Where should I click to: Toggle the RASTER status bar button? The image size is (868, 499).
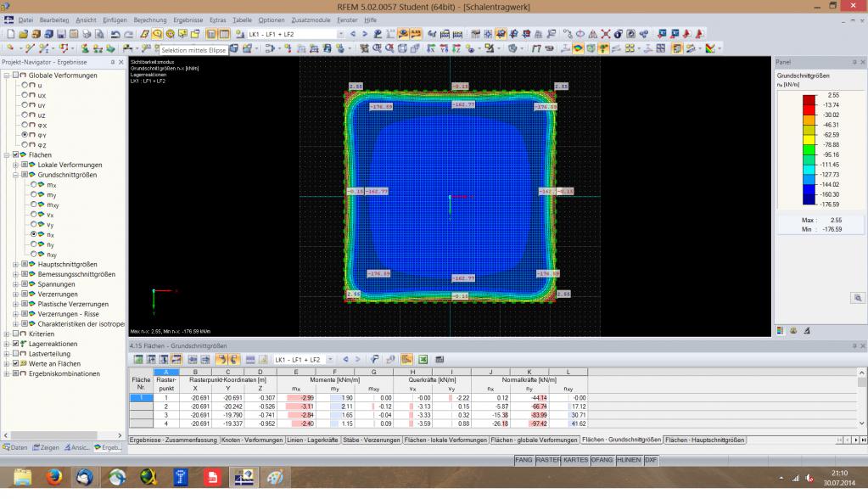click(548, 460)
